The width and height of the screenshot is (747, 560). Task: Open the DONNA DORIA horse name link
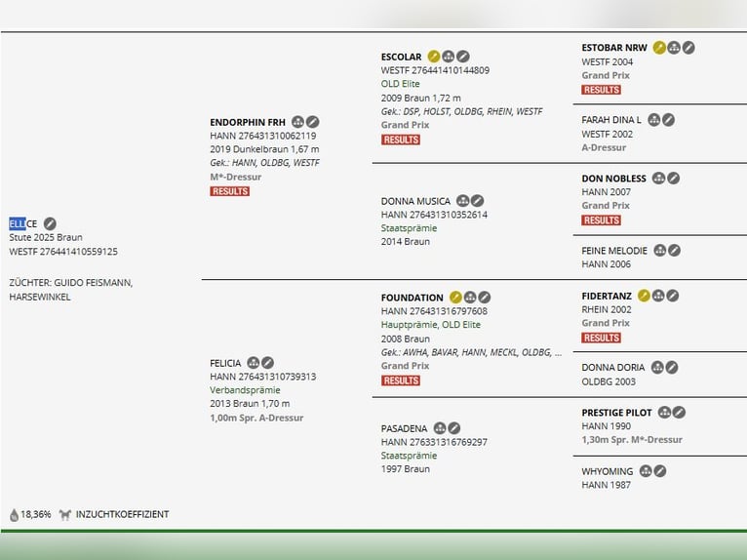tap(612, 368)
